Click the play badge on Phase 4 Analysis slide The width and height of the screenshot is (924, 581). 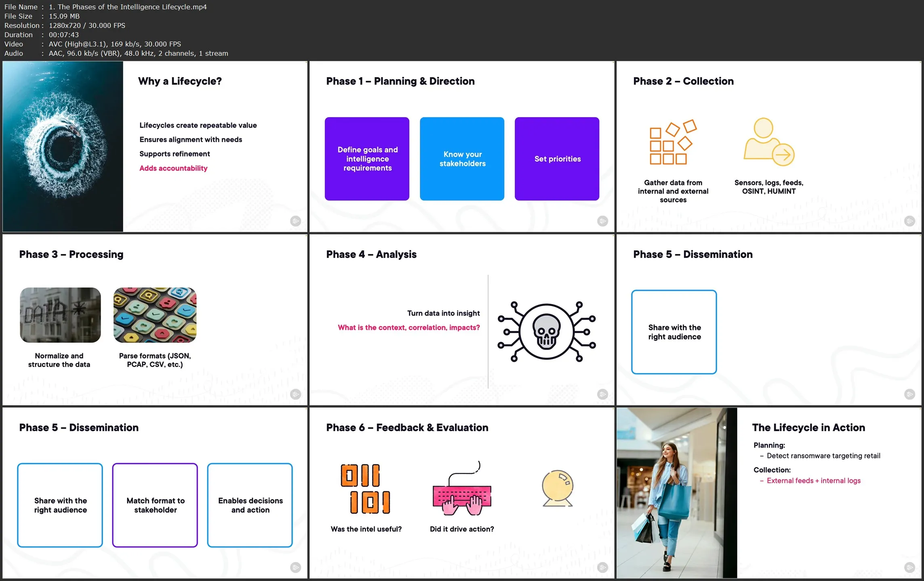[x=602, y=394]
